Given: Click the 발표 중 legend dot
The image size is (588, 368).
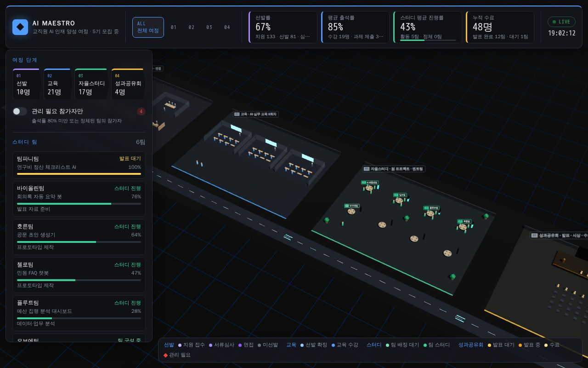Looking at the screenshot, I should 520,345.
